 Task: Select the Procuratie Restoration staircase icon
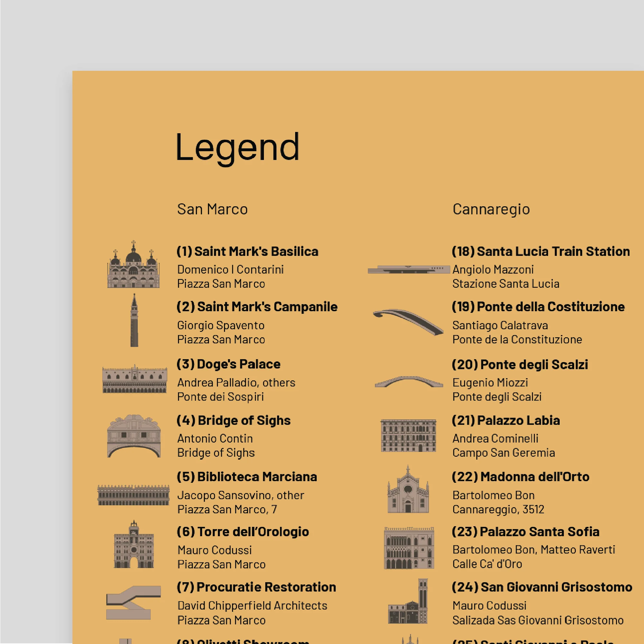(133, 602)
